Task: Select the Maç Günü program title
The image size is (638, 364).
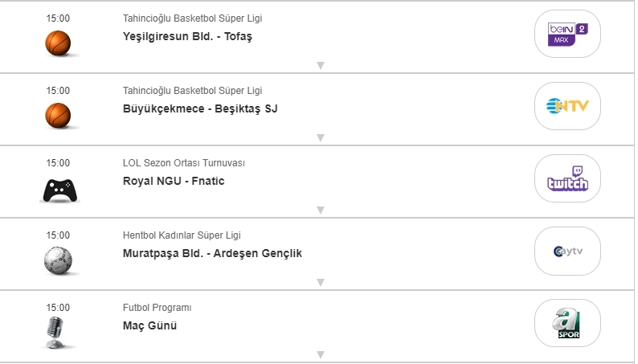Action: (149, 325)
